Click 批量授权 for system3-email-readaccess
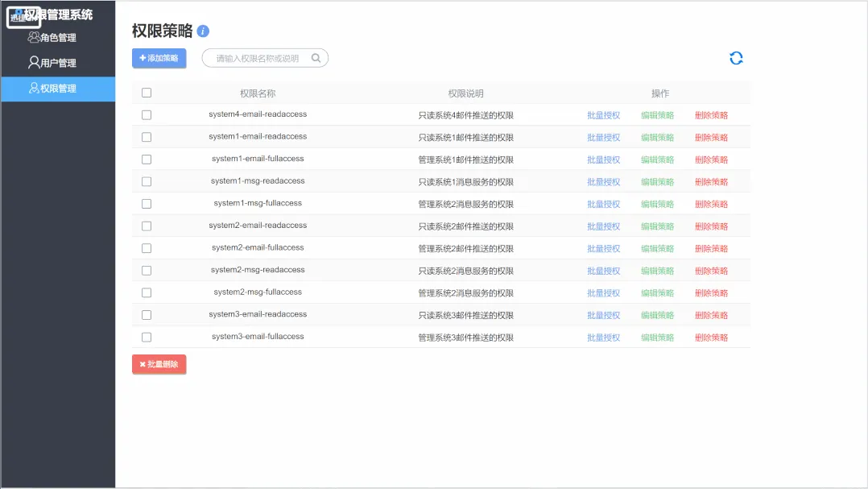868x489 pixels. tap(603, 315)
